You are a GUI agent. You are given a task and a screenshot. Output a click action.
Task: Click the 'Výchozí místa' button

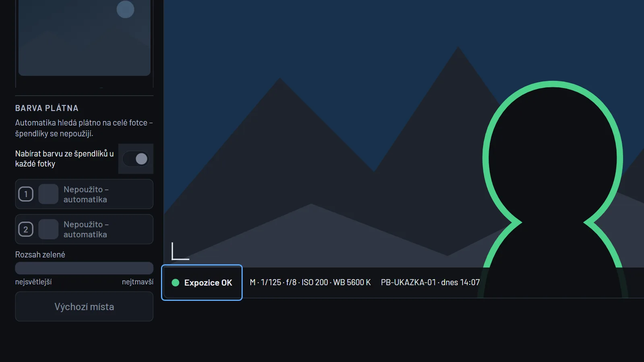click(84, 306)
